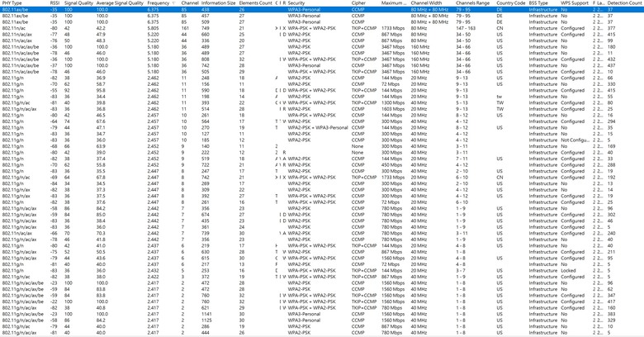Click the frequency value 5.805
The width and height of the screenshot is (644, 337).
point(153,28)
